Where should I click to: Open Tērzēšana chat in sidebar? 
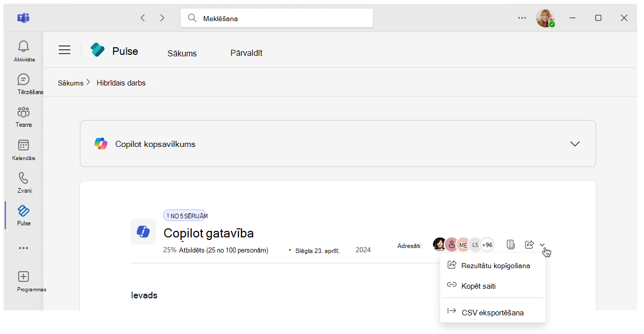click(23, 79)
